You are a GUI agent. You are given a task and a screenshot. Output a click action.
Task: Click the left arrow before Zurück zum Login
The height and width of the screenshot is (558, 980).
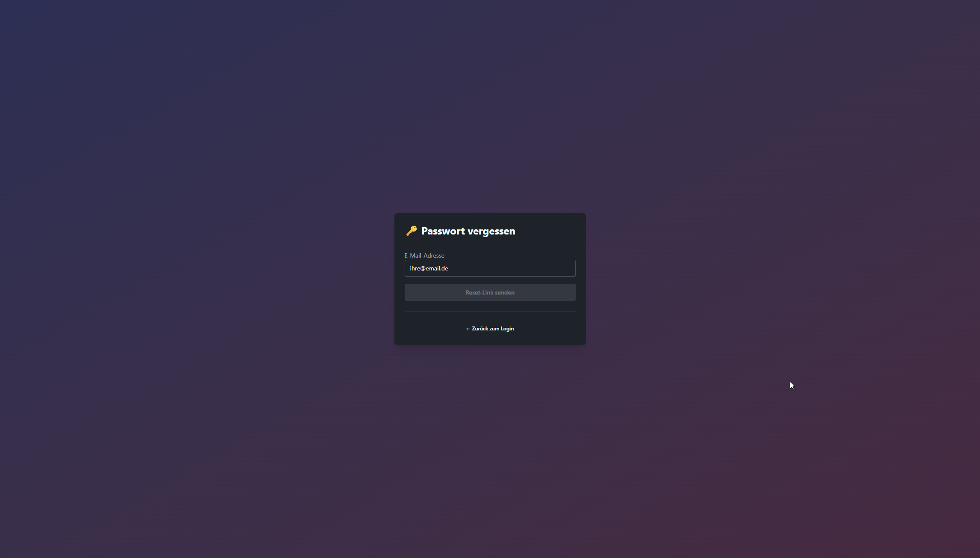[x=468, y=329]
